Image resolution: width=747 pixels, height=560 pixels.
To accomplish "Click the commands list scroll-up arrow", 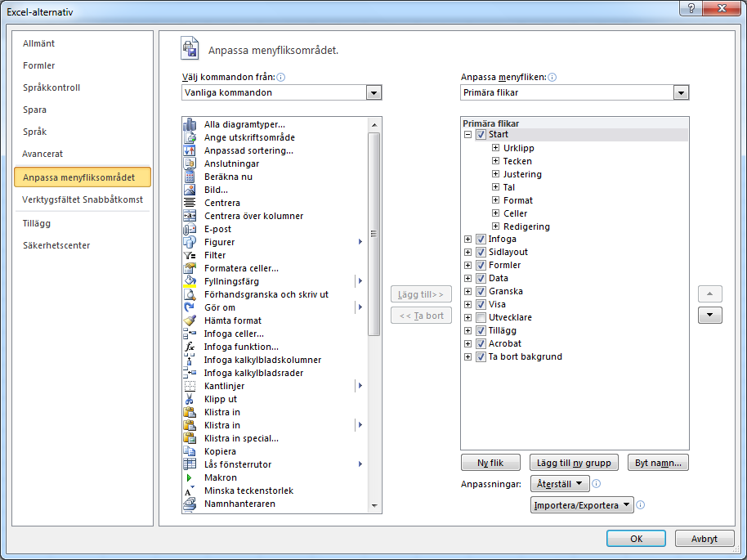I will click(x=374, y=125).
